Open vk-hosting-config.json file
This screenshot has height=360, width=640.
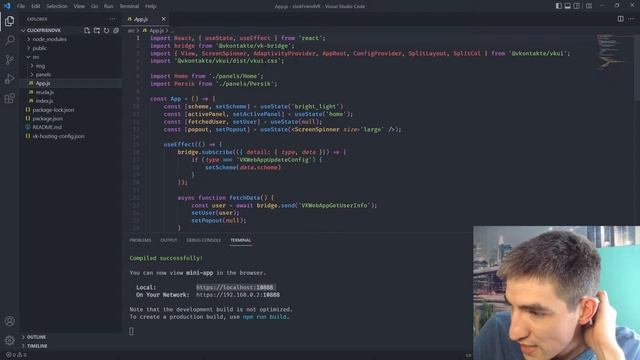click(x=71, y=136)
